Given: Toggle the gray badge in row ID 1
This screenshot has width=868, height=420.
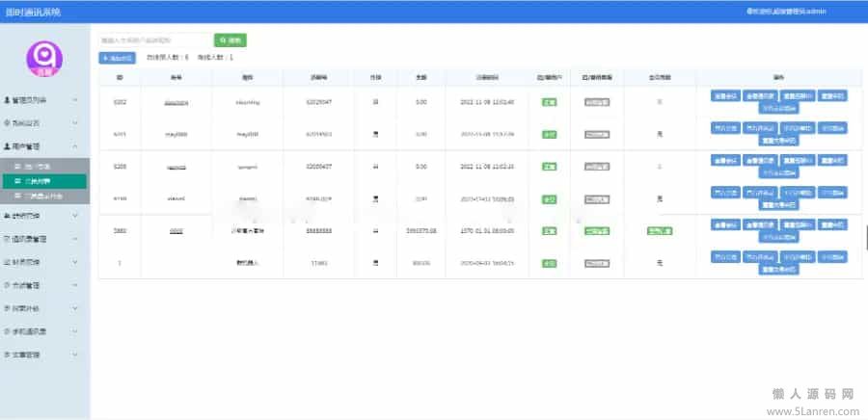Looking at the screenshot, I should tap(597, 264).
